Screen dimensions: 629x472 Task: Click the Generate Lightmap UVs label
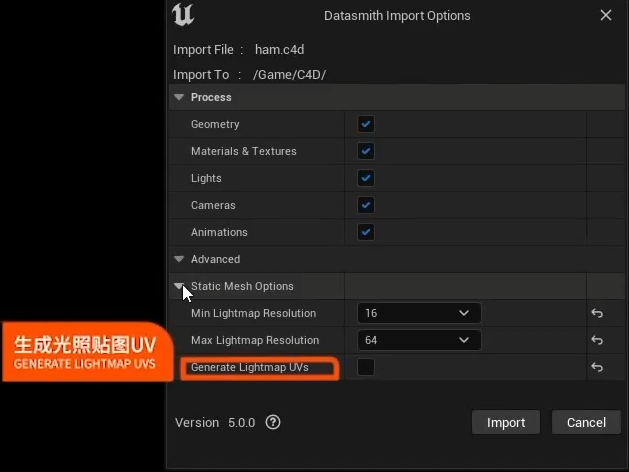250,367
